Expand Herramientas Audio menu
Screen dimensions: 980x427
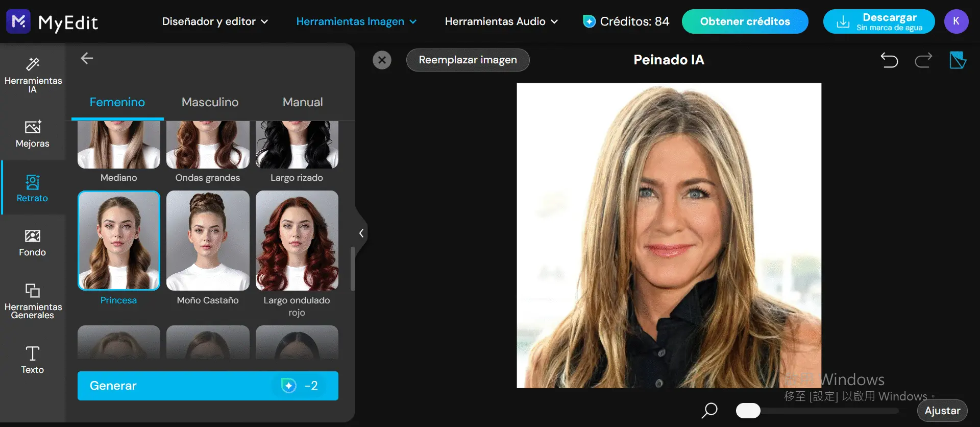click(501, 21)
